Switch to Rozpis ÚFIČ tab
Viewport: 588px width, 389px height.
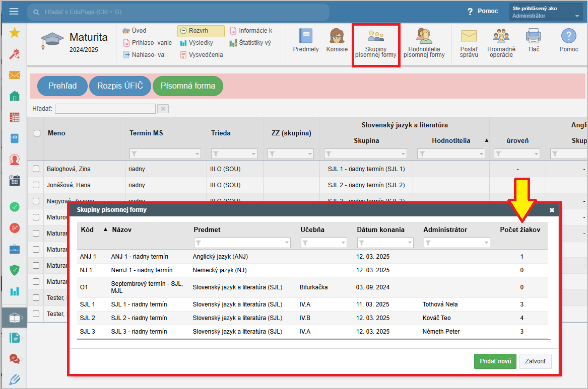[120, 86]
